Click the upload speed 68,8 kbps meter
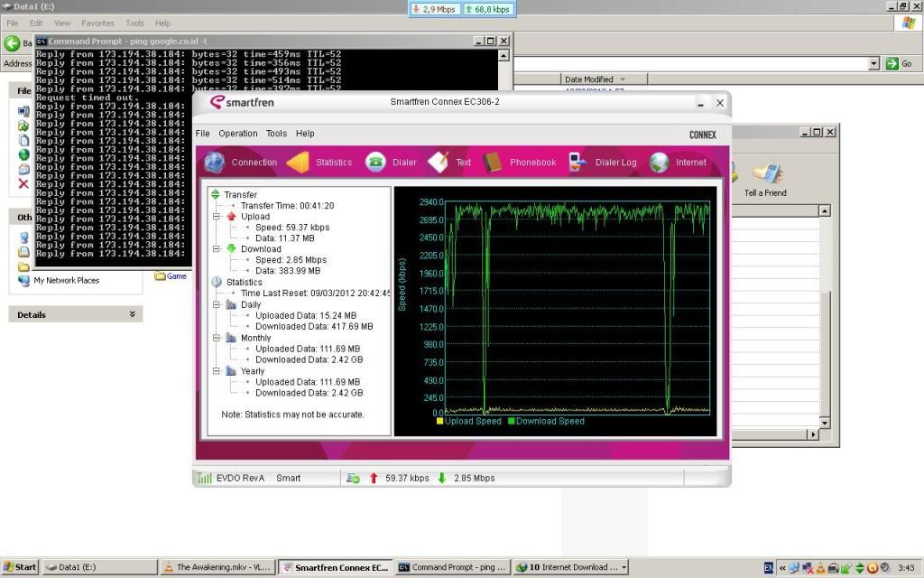Screen dimensions: 924x578 pos(488,9)
